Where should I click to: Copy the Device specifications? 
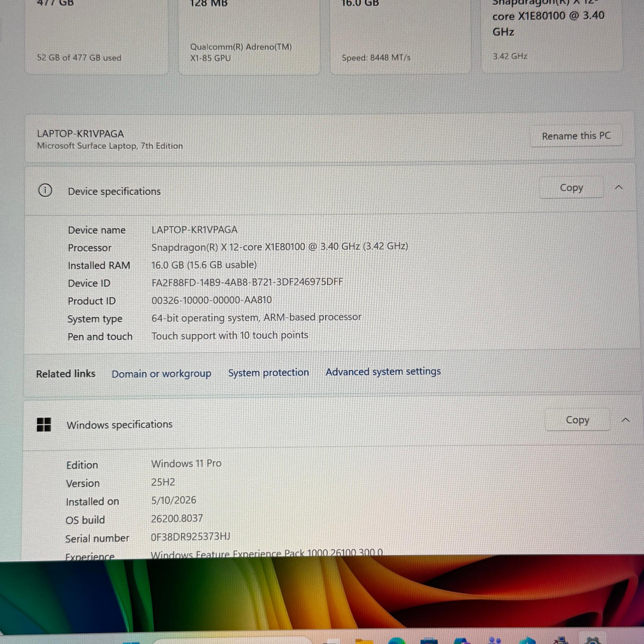coord(571,188)
